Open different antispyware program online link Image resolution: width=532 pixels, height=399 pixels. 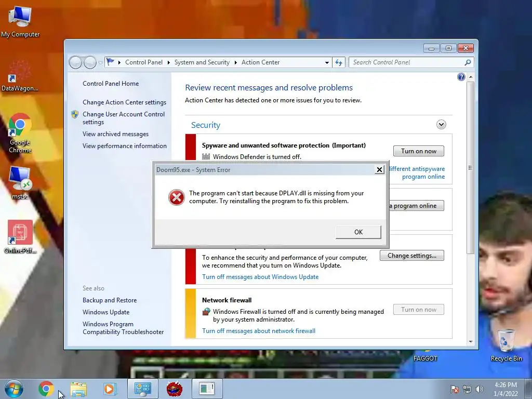(417, 172)
